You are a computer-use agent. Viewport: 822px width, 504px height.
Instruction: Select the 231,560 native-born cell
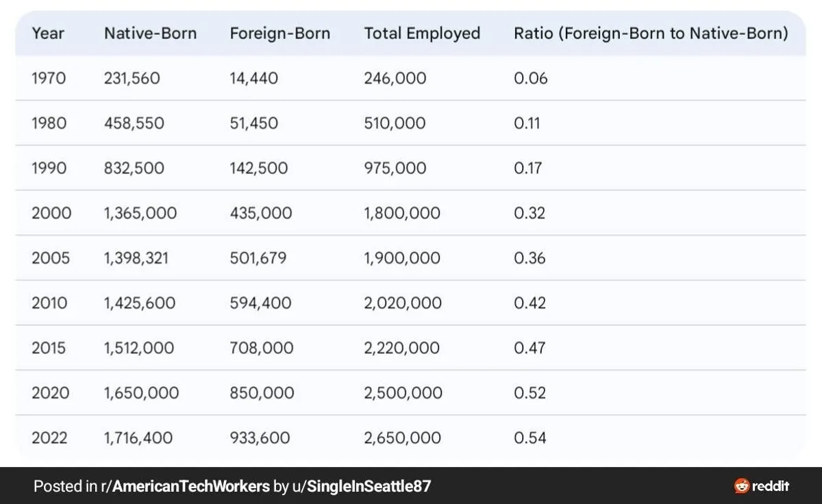pos(132,78)
